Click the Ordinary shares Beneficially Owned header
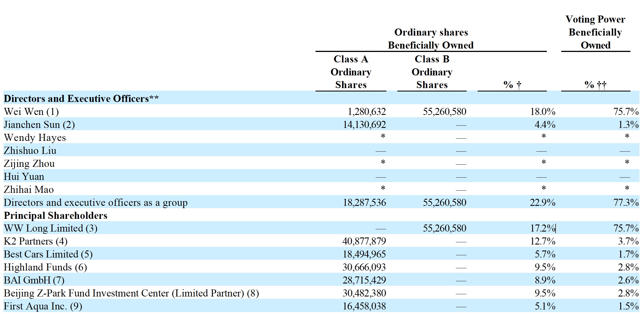 tap(431, 39)
